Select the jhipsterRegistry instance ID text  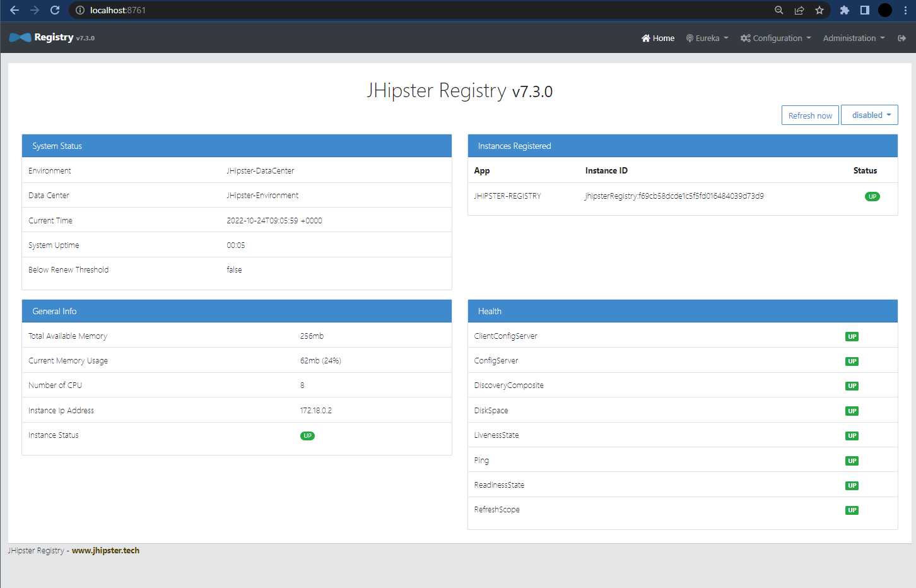coord(674,196)
